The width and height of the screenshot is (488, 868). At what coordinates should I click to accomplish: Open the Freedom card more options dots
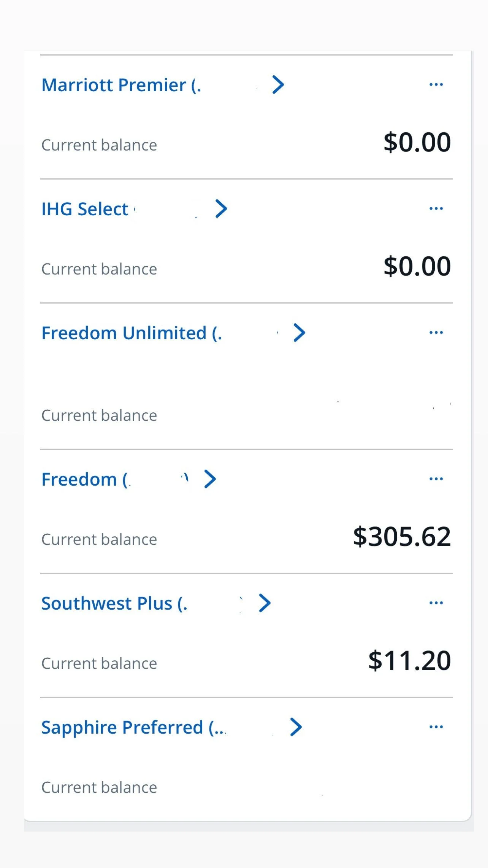pos(436,479)
